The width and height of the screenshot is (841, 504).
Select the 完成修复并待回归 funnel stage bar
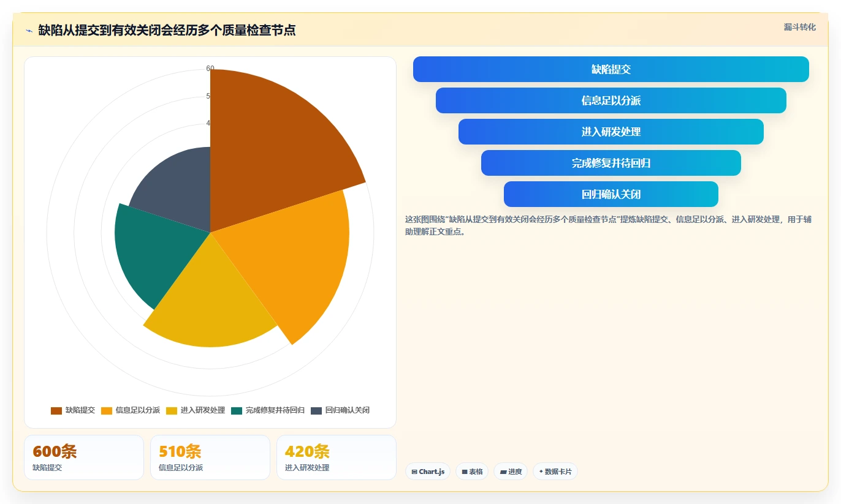[611, 163]
